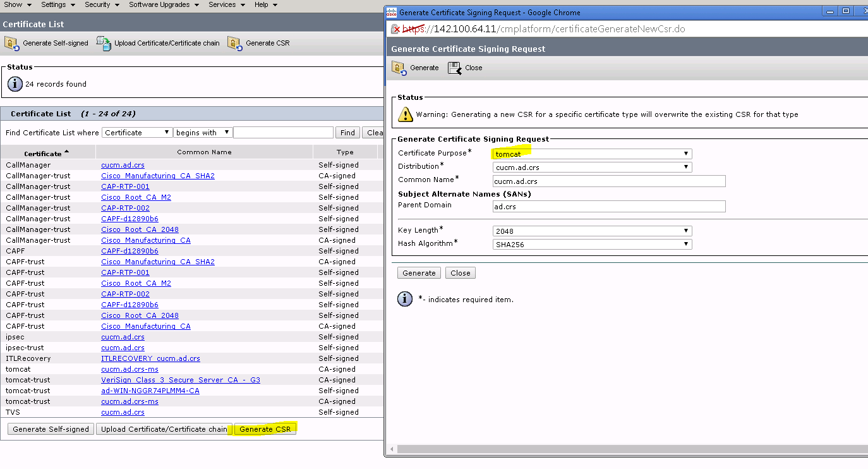Open ITLRECOVERY_cucm.ad.crs link
The width and height of the screenshot is (868, 469).
pos(150,358)
